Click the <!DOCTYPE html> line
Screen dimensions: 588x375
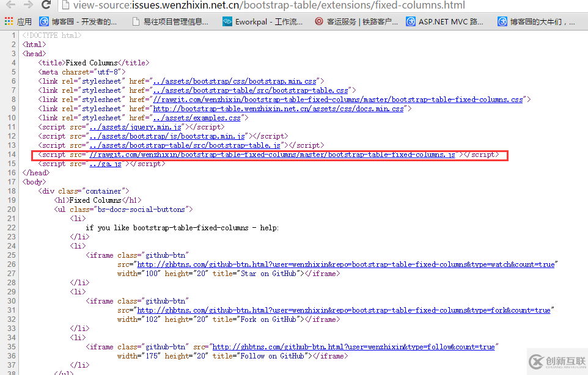coord(52,35)
